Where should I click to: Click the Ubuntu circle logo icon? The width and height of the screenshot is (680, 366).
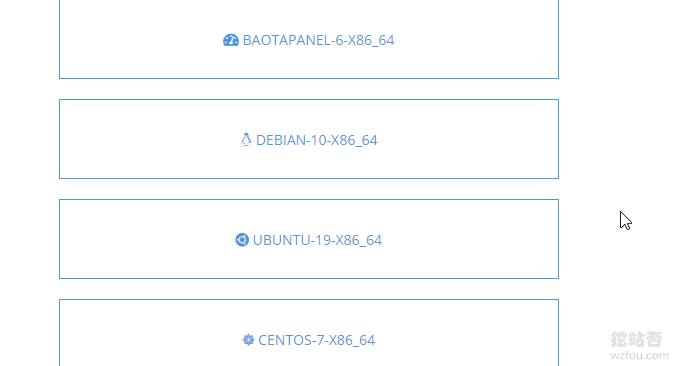(242, 240)
